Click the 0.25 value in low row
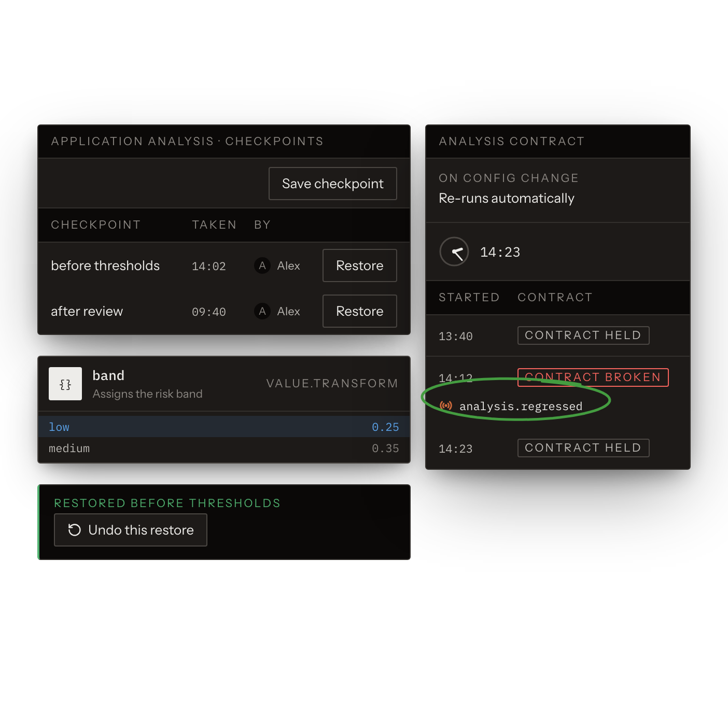Screen dimensions: 728x728 [x=385, y=427]
